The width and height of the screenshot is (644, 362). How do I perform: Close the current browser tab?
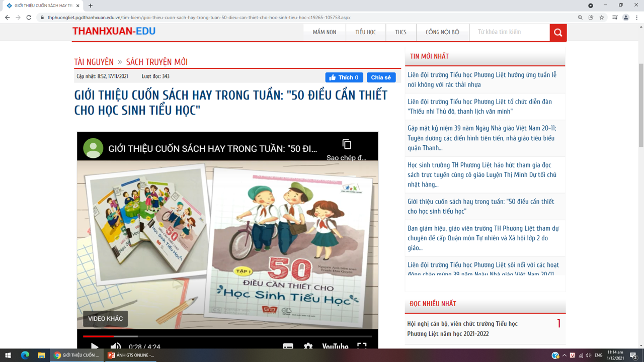click(77, 6)
